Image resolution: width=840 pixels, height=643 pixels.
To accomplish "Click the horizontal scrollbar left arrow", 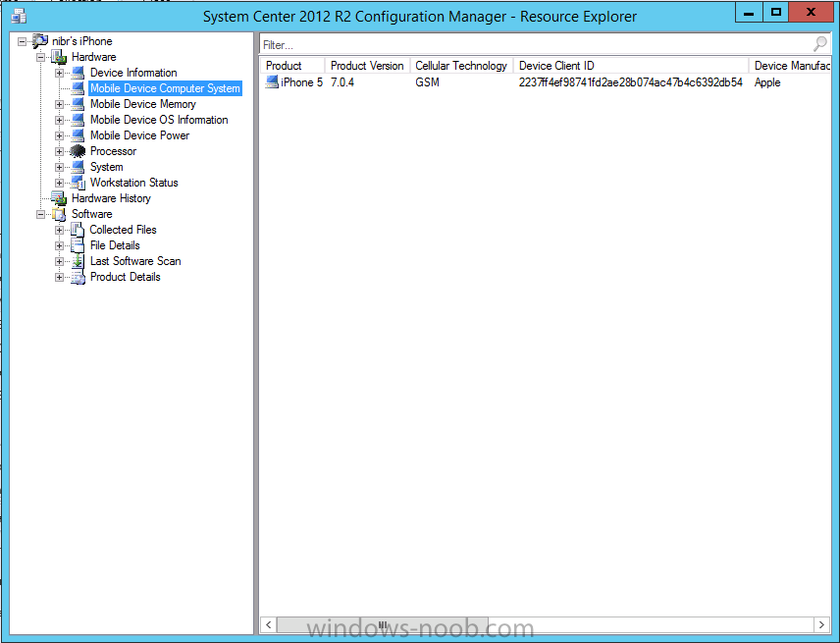I will 269,624.
